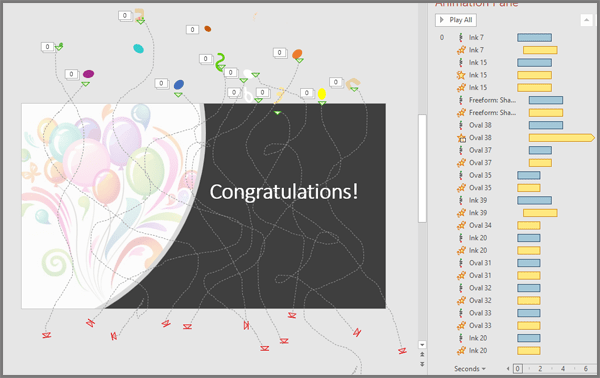Image resolution: width=600 pixels, height=378 pixels.
Task: Select the long Oval 38 yellow timing bar
Action: pyautogui.click(x=562, y=138)
